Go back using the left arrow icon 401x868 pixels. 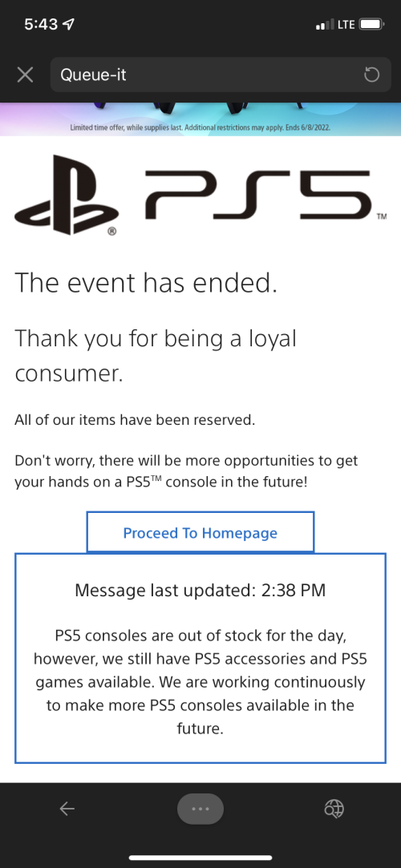[67, 809]
